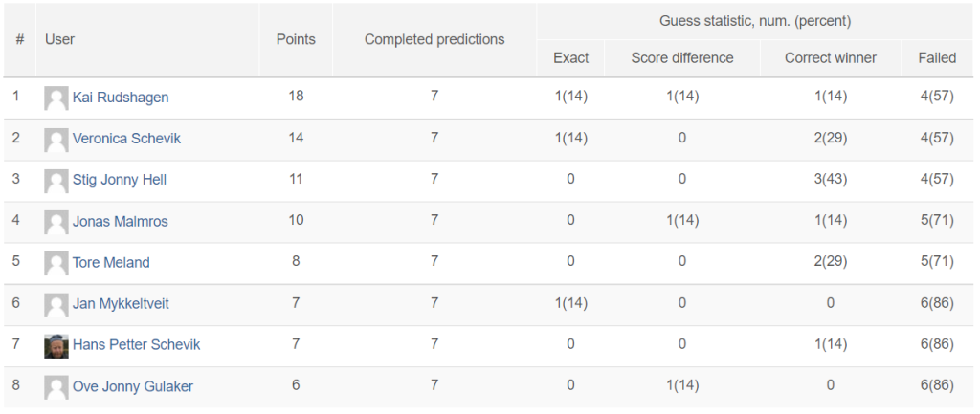This screenshot has height=414, width=980.
Task: Visit Stig Jonny Hell's user page
Action: (x=120, y=180)
